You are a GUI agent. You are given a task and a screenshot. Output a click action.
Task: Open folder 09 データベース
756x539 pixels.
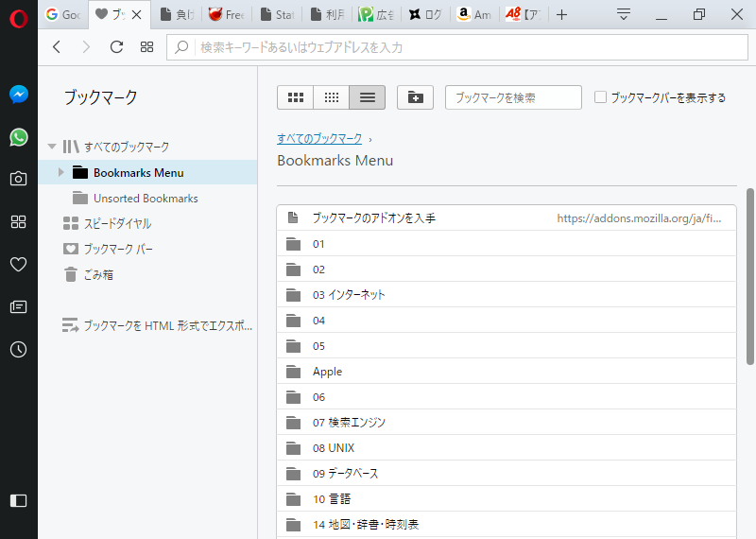coord(507,474)
